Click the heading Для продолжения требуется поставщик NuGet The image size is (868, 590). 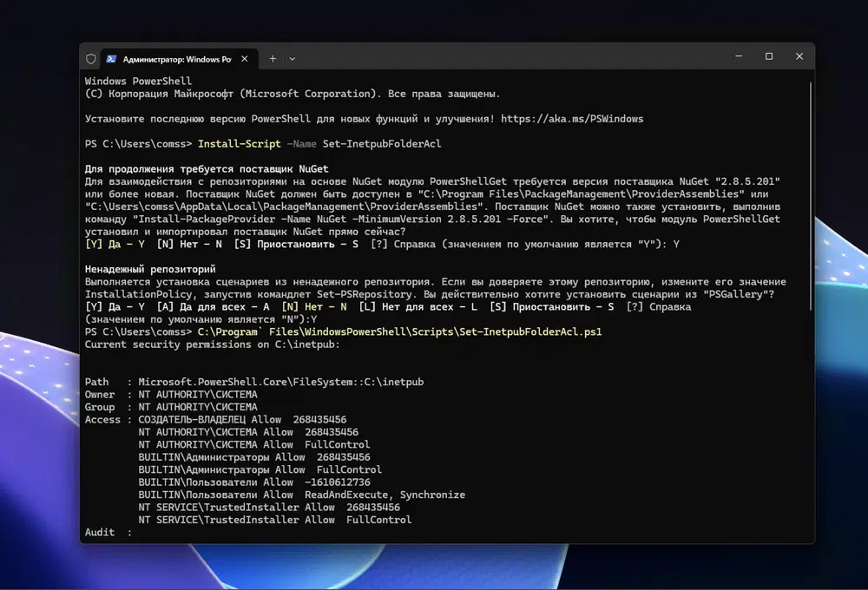(207, 169)
